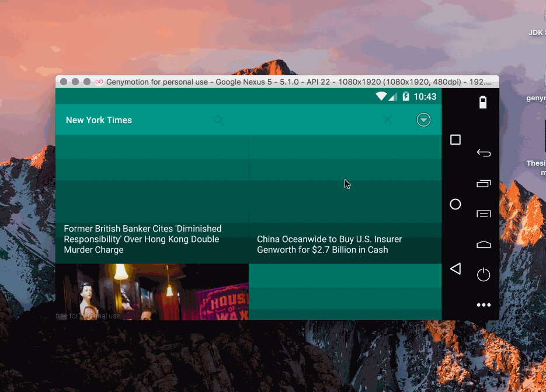Tap the battery charging status icon

click(x=406, y=96)
